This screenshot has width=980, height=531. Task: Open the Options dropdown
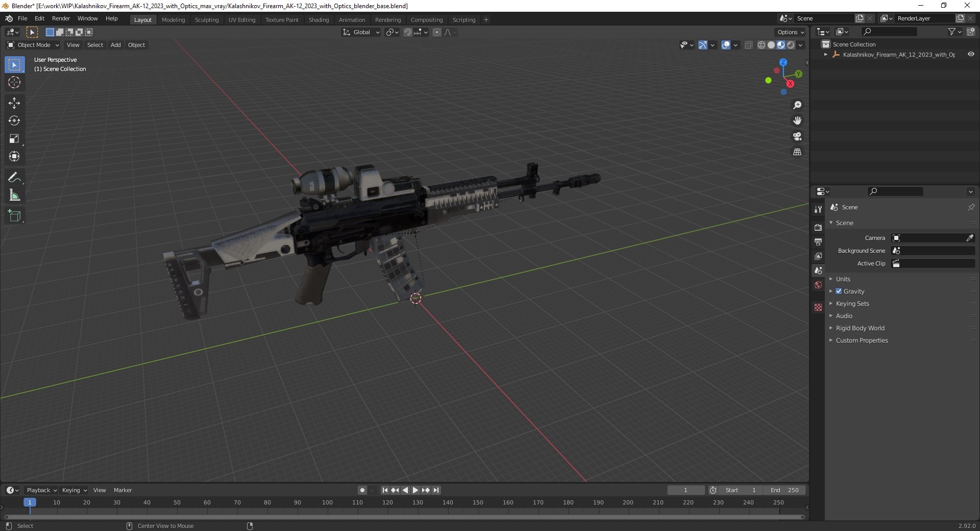(x=790, y=32)
